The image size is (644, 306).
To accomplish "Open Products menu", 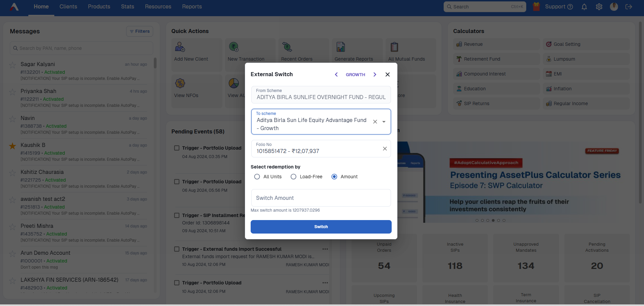I will (99, 7).
